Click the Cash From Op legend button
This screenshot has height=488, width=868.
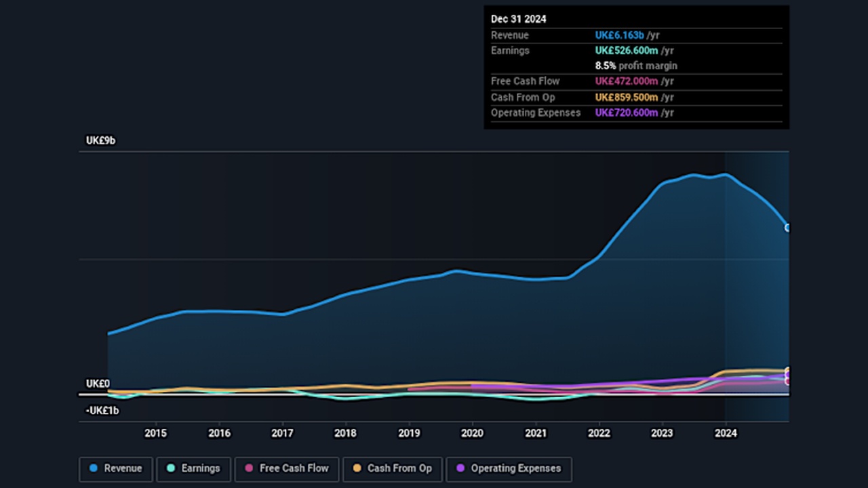point(393,468)
